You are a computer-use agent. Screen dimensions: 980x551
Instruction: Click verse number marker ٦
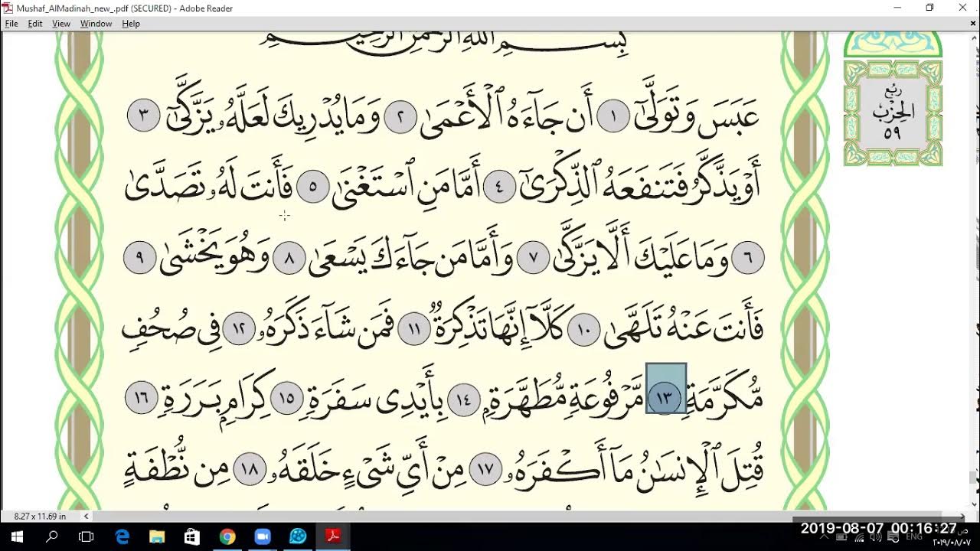coord(748,259)
